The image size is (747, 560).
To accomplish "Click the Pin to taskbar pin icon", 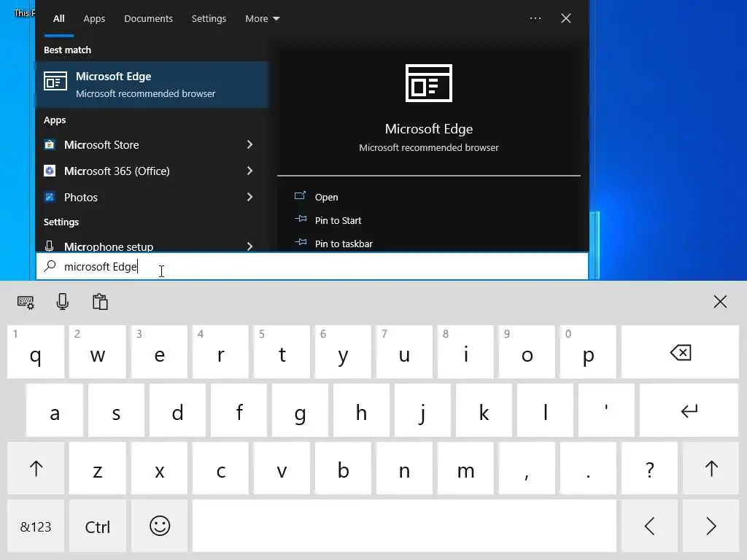I will (x=301, y=242).
